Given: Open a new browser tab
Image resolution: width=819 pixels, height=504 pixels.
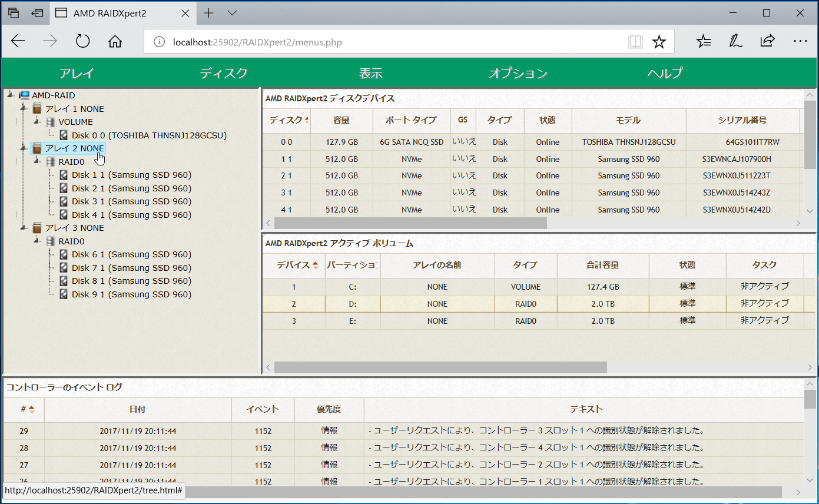Looking at the screenshot, I should point(208,13).
